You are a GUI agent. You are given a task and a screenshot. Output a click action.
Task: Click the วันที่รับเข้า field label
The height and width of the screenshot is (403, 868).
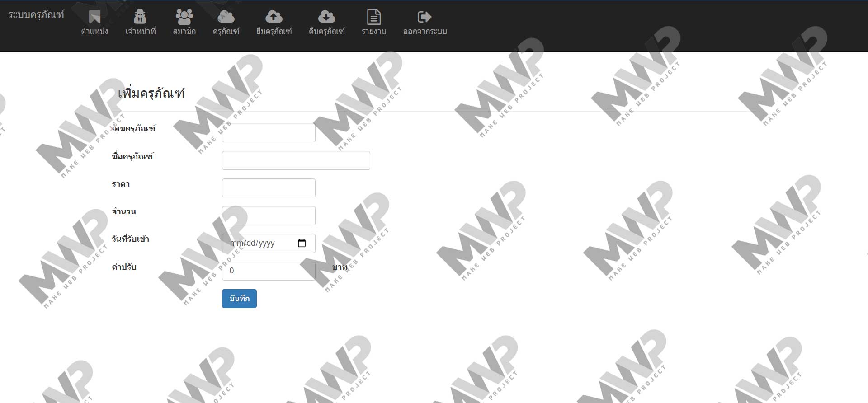[131, 239]
